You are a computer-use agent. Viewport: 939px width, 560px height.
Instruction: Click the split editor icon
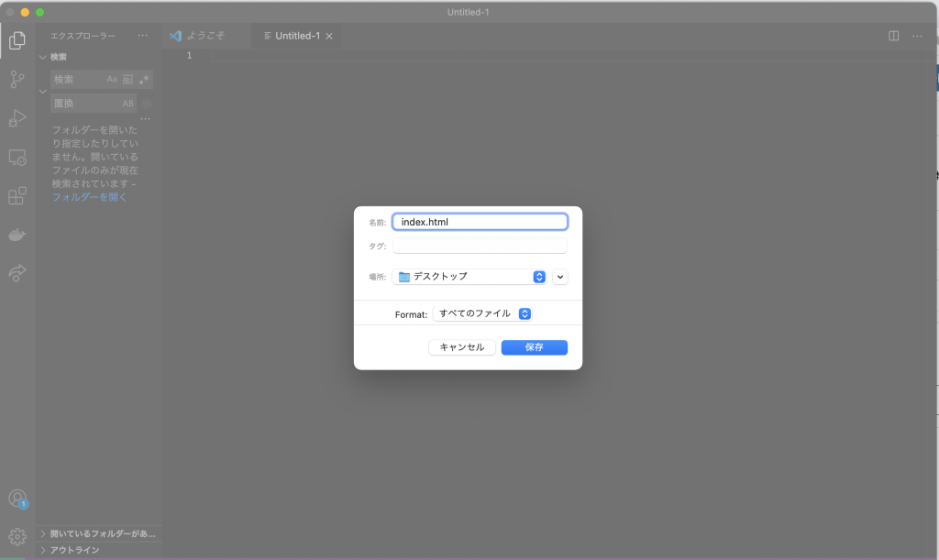(893, 36)
